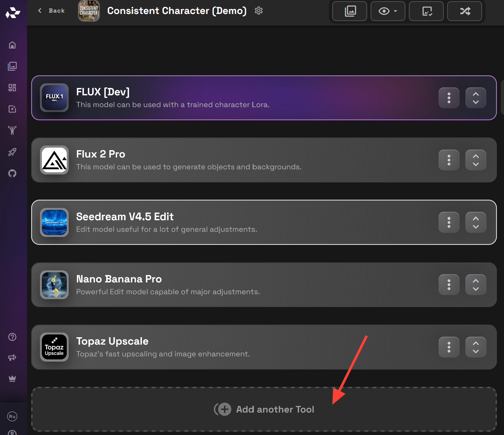Open the home icon in sidebar
This screenshot has width=504, height=435.
coord(12,45)
